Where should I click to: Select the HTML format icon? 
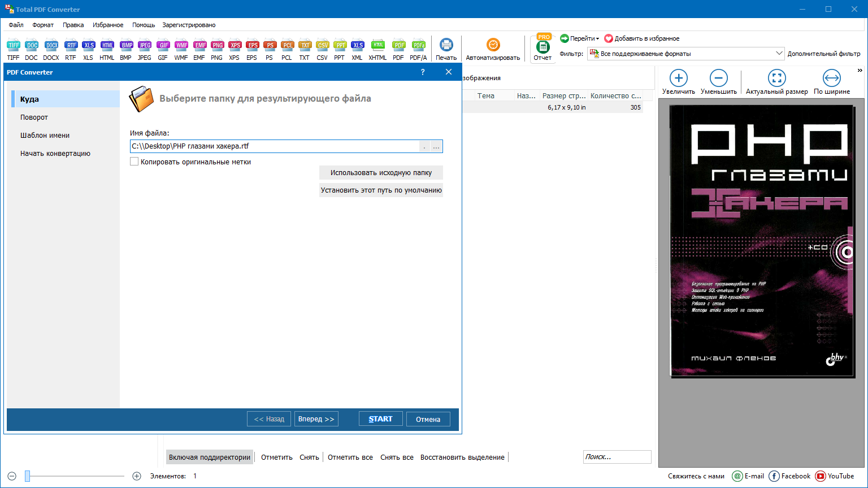(x=107, y=45)
